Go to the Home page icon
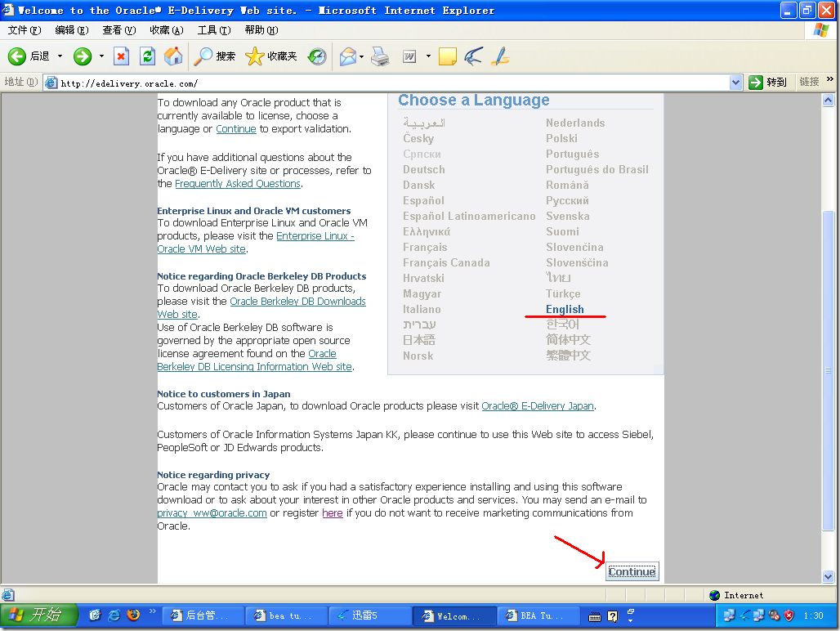Viewport: 840px width, 631px height. (173, 56)
